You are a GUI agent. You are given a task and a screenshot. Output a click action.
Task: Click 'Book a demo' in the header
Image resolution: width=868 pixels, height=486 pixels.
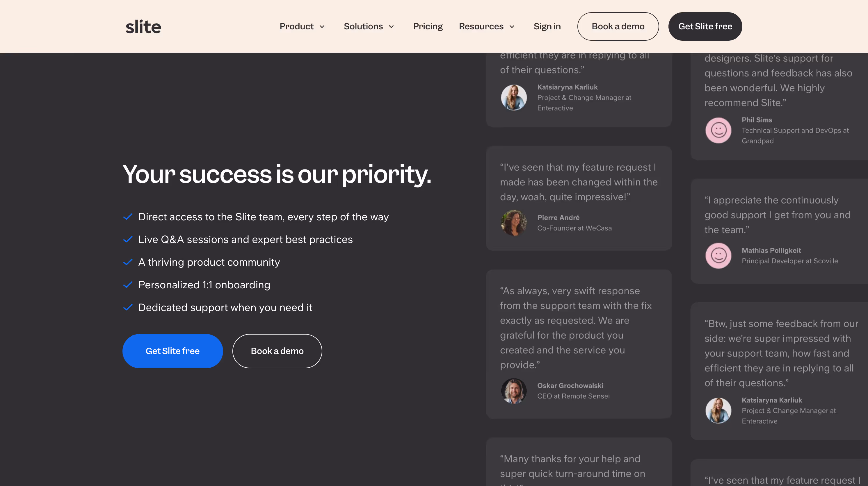point(618,26)
